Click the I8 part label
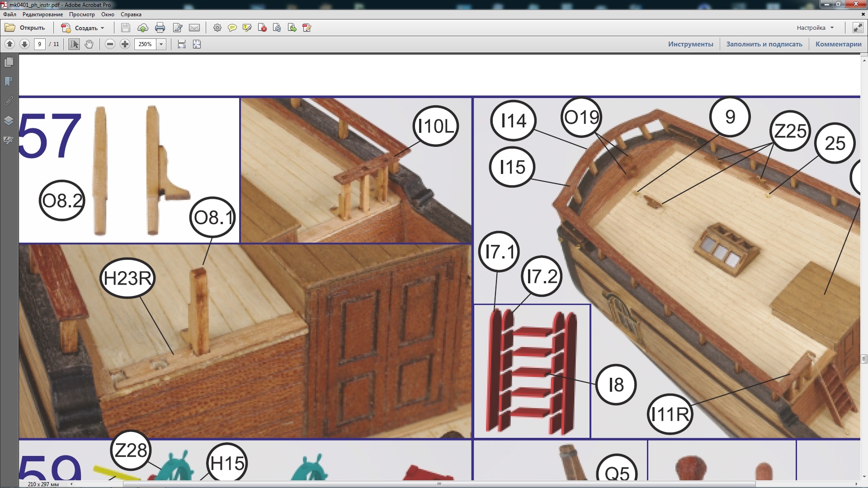868x488 pixels. (x=616, y=385)
